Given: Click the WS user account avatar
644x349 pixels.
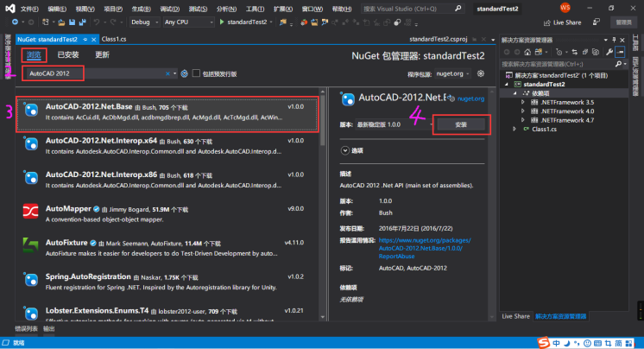Looking at the screenshot, I should pyautogui.click(x=565, y=8).
